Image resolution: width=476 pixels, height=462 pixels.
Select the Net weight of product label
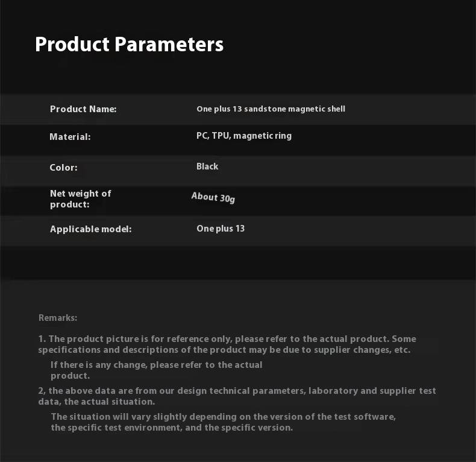(81, 199)
